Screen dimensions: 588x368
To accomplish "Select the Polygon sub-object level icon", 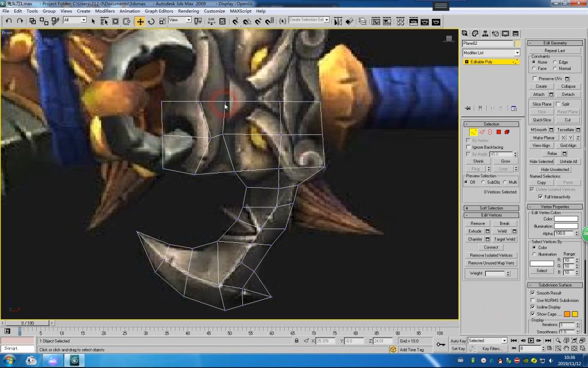I will tap(499, 132).
